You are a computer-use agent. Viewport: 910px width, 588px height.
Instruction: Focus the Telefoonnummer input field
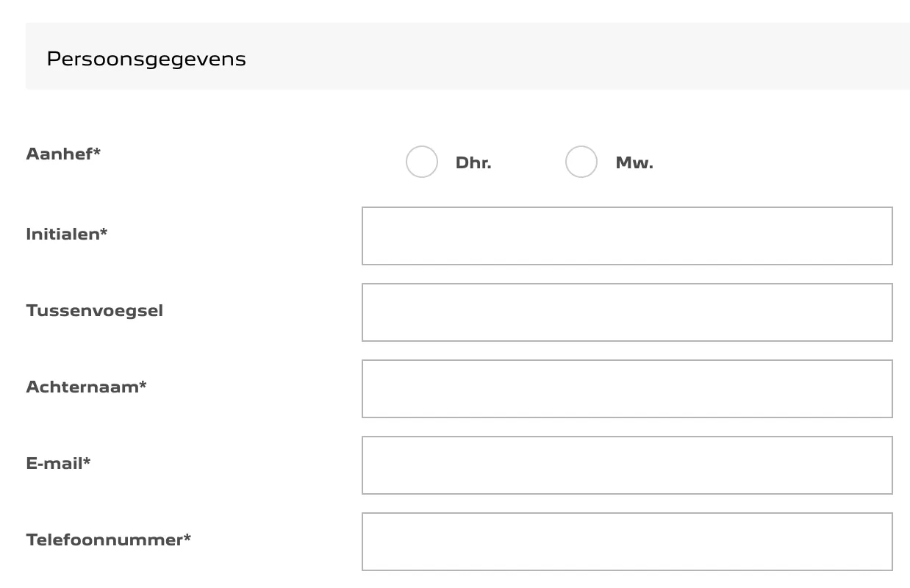click(x=627, y=542)
